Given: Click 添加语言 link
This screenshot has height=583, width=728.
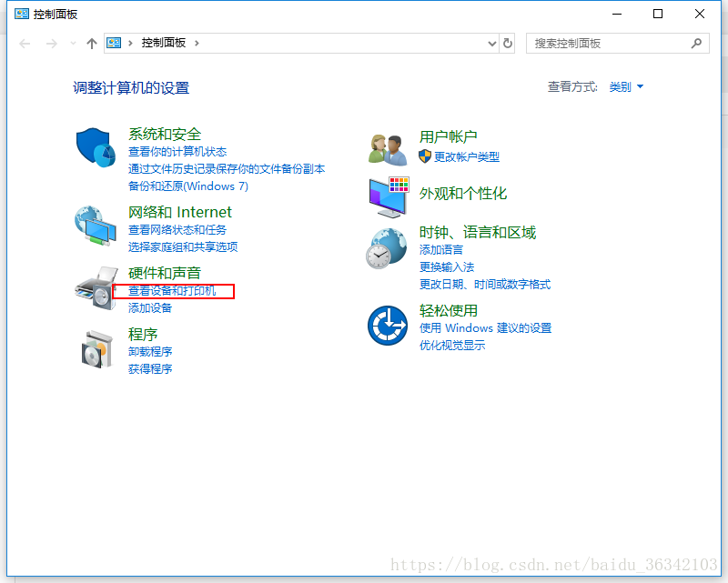Looking at the screenshot, I should point(441,250).
